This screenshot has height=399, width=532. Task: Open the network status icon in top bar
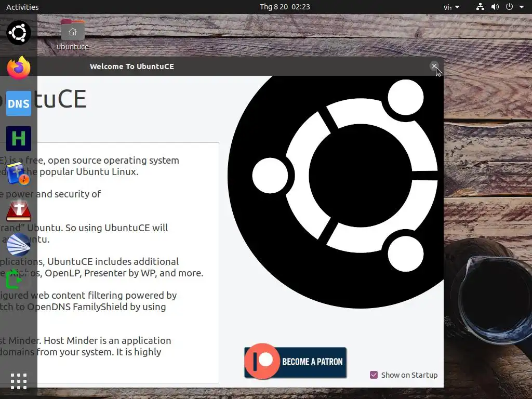click(480, 7)
